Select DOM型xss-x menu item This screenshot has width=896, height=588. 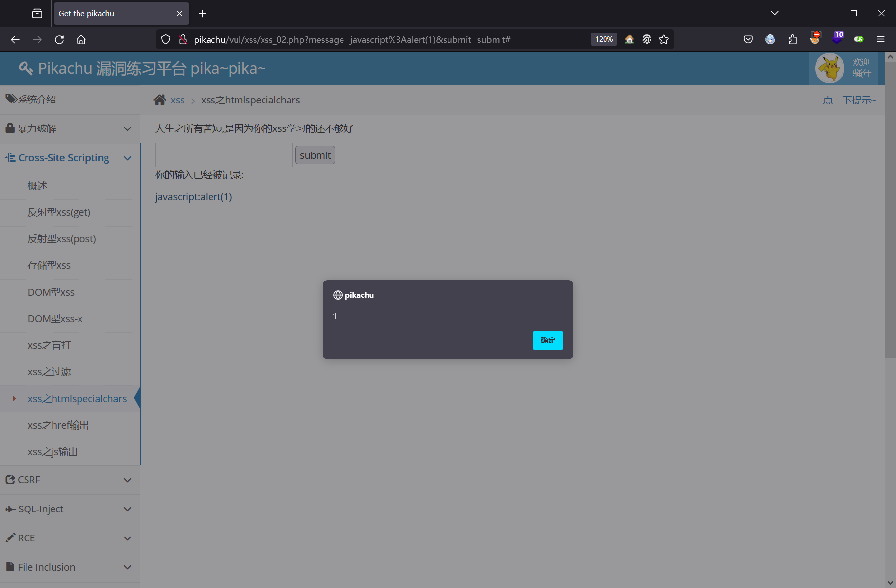click(55, 319)
